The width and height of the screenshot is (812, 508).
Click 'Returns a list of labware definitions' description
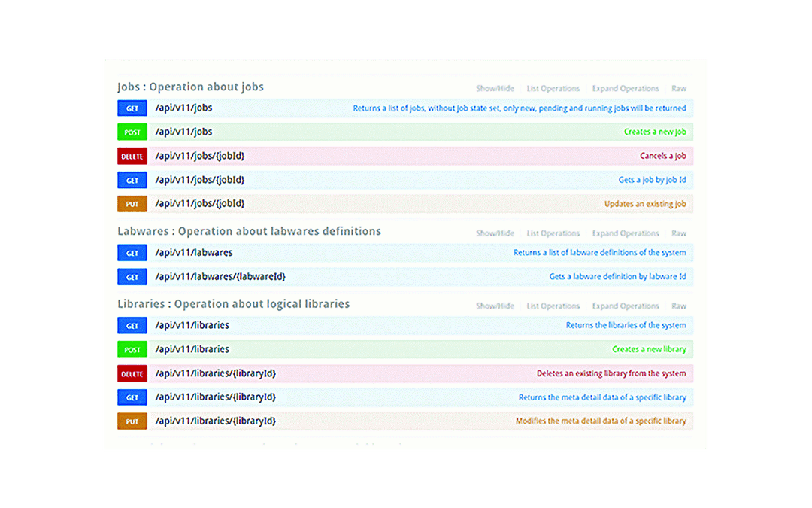(x=600, y=252)
